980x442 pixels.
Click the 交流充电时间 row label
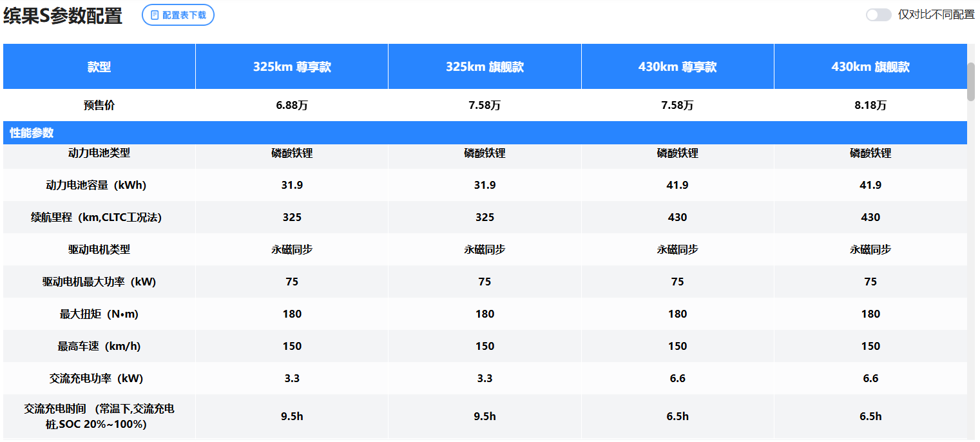99,416
